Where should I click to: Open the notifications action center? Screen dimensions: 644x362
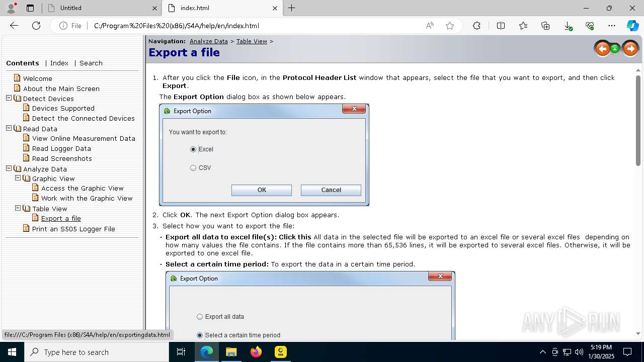click(627, 352)
